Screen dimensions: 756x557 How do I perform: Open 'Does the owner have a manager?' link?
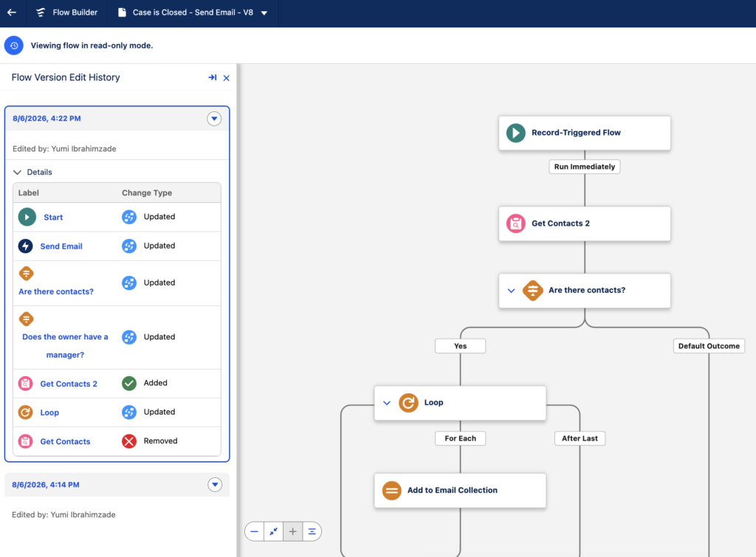pos(65,346)
